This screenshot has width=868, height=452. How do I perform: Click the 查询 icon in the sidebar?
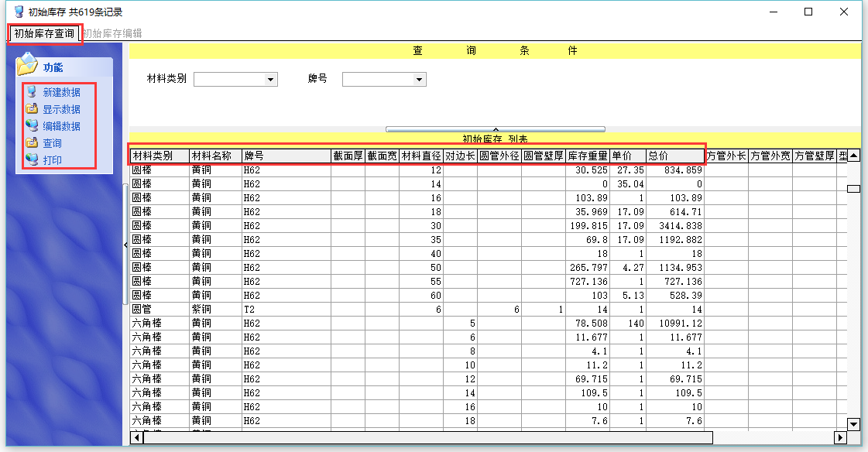click(x=32, y=142)
